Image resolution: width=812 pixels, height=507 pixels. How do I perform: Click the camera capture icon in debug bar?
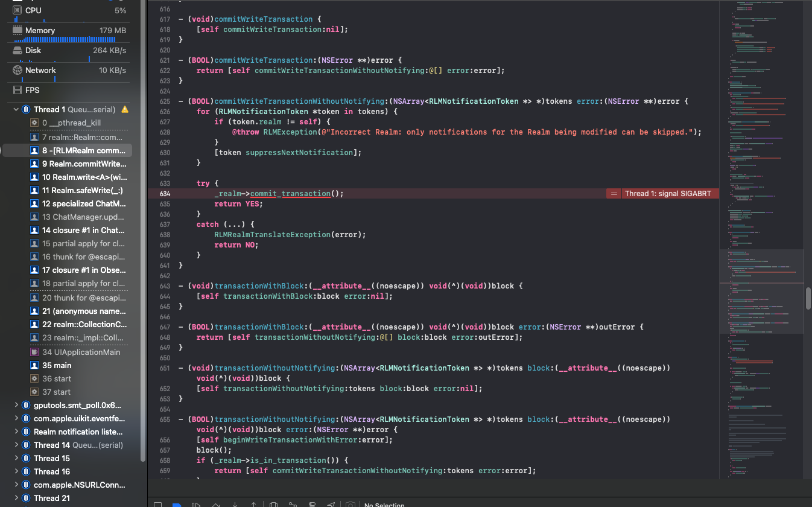tap(350, 504)
